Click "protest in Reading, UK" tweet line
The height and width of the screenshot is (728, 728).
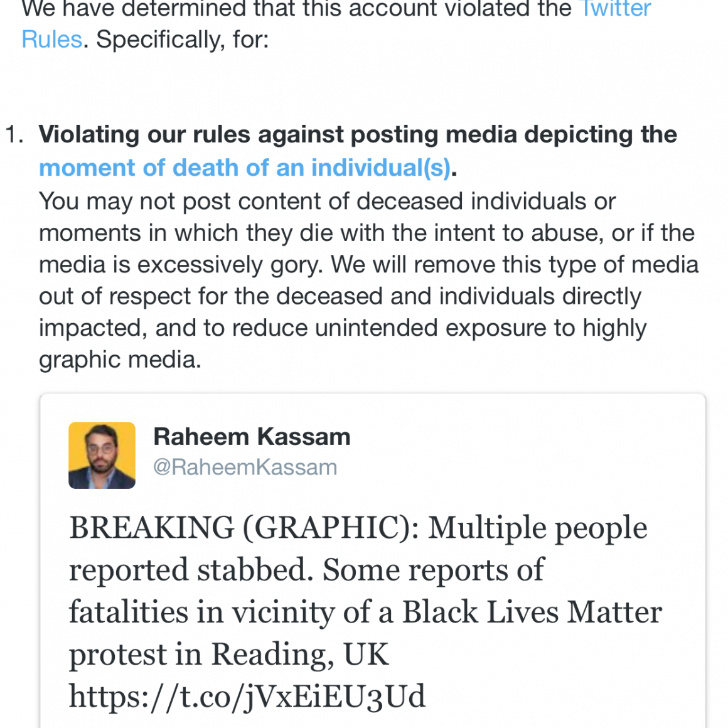(228, 655)
